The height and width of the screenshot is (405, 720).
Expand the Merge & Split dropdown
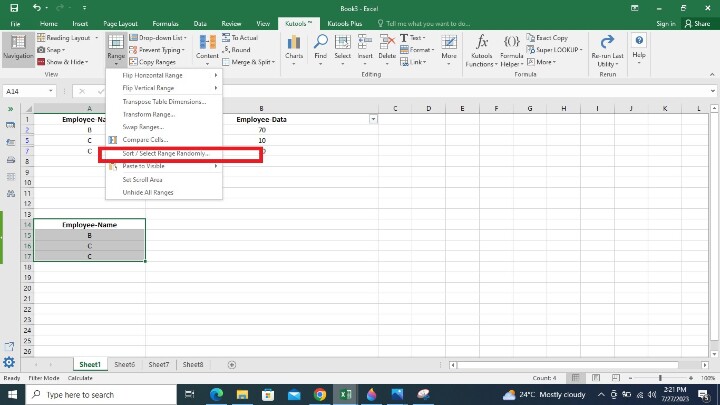[273, 62]
